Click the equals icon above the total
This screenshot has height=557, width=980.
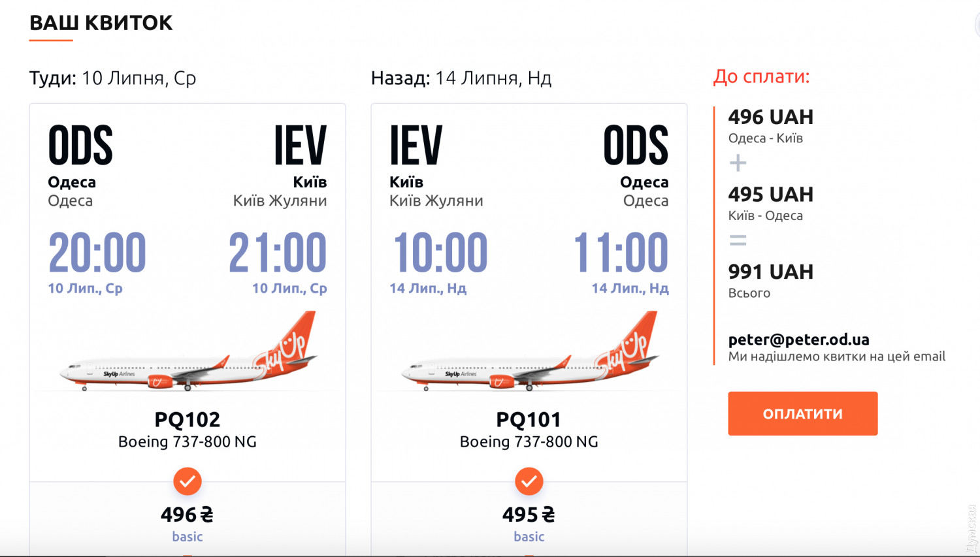click(x=738, y=240)
